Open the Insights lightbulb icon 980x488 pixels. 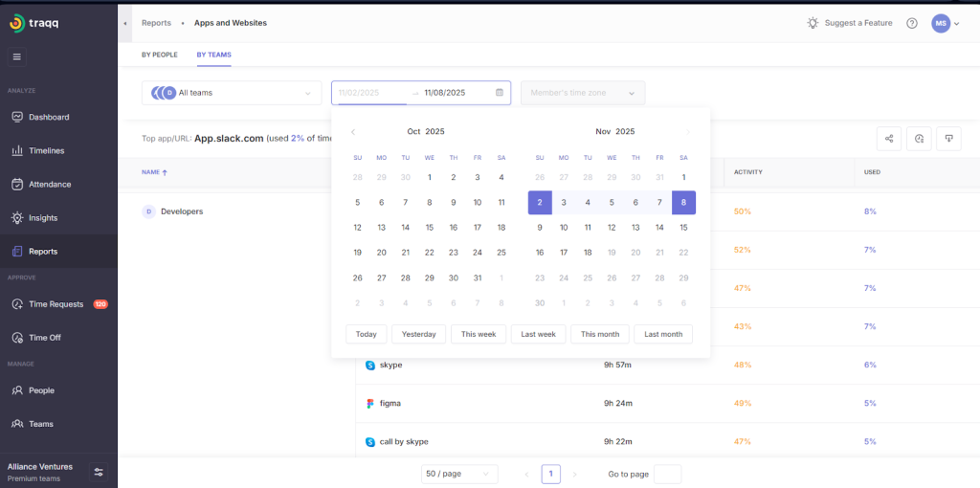pyautogui.click(x=17, y=218)
